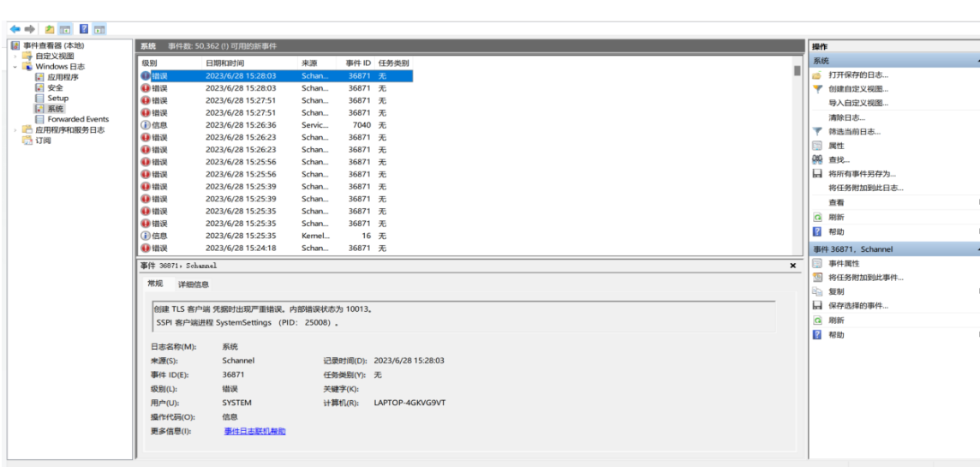Close the event 36871 preview pane
This screenshot has height=467, width=980.
(x=792, y=266)
